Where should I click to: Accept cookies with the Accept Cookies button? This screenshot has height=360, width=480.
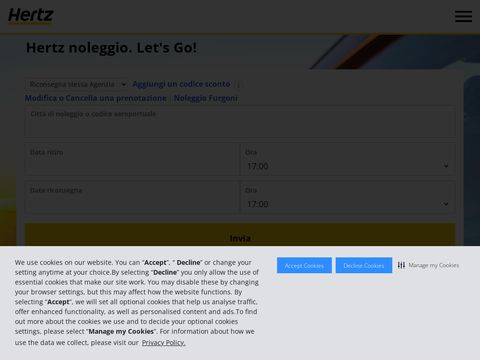304,265
